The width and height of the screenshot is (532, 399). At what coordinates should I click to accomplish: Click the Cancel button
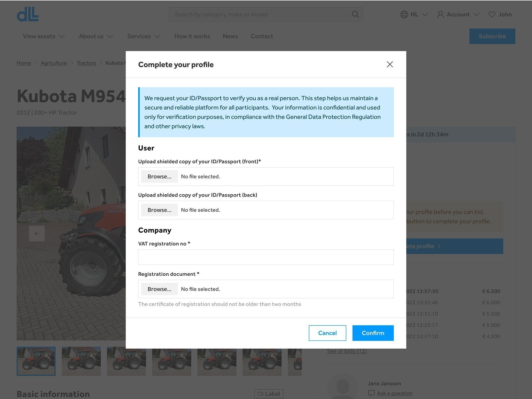click(x=327, y=333)
